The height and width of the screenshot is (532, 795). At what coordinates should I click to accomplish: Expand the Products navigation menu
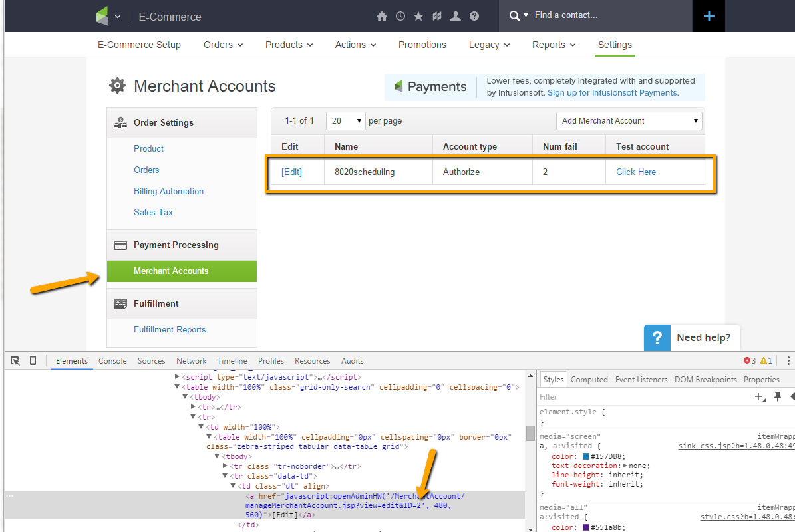(x=289, y=45)
